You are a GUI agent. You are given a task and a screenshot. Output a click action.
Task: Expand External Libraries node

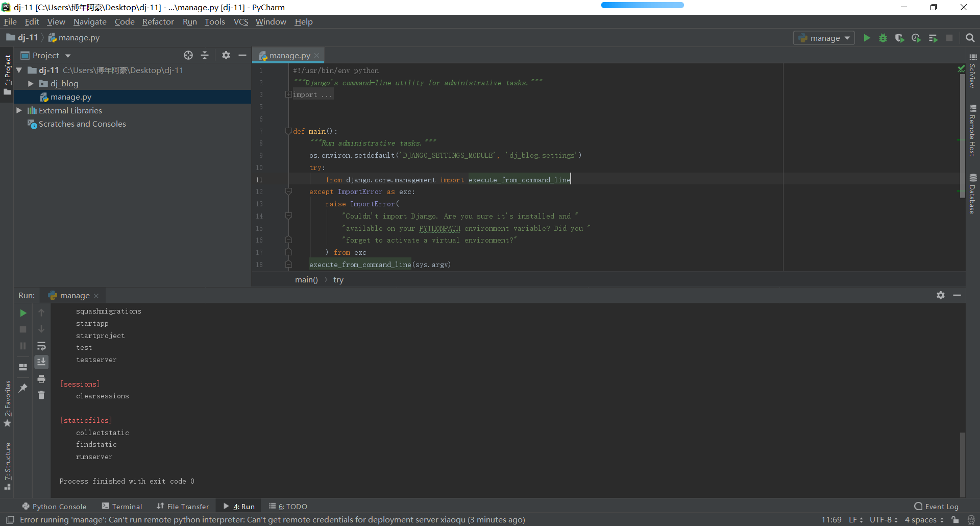(x=19, y=110)
